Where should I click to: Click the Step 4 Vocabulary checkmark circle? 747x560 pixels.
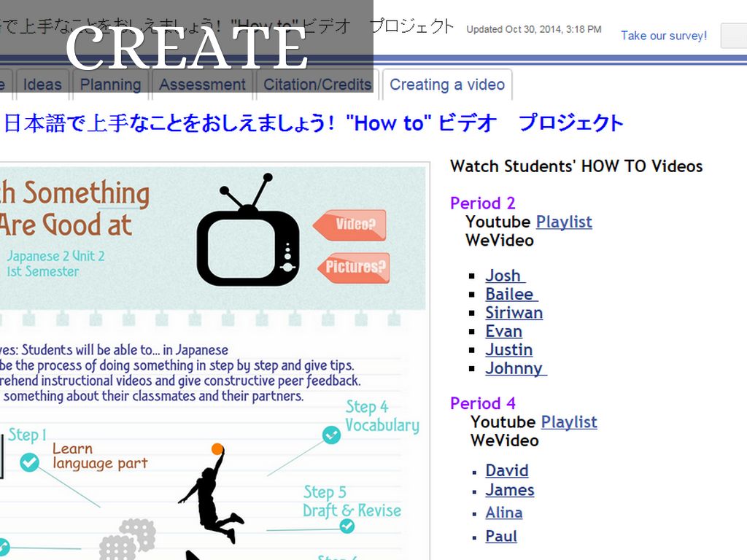[331, 435]
